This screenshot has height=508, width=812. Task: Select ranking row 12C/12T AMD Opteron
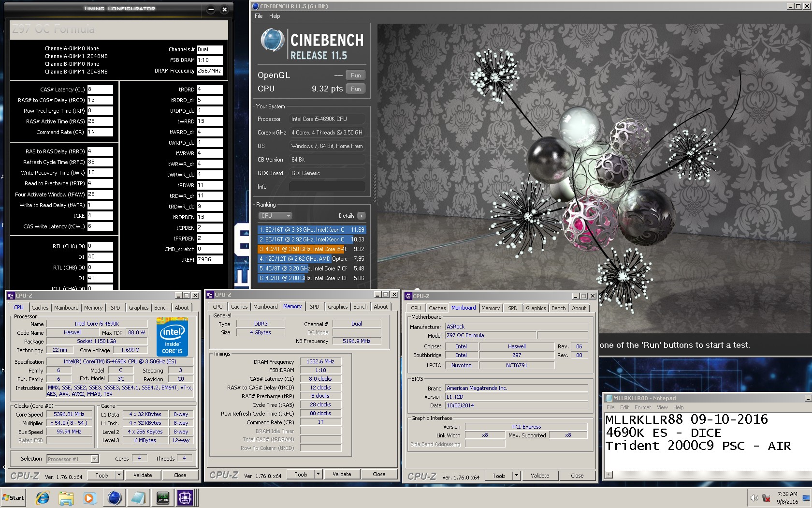(312, 259)
